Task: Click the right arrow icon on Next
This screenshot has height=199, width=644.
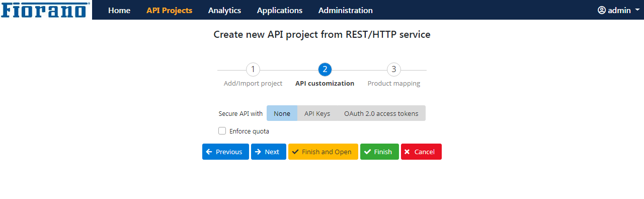Action: coord(258,152)
